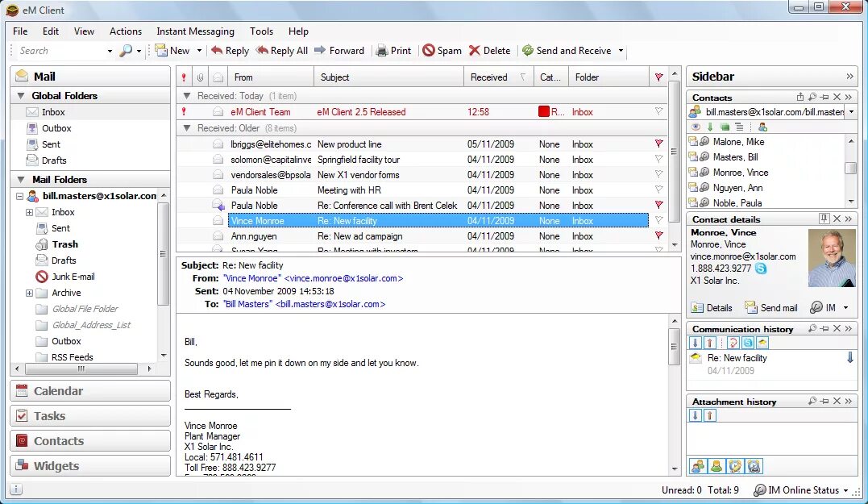The height and width of the screenshot is (504, 868).
Task: Switch to the Tasks section
Action: pos(90,416)
